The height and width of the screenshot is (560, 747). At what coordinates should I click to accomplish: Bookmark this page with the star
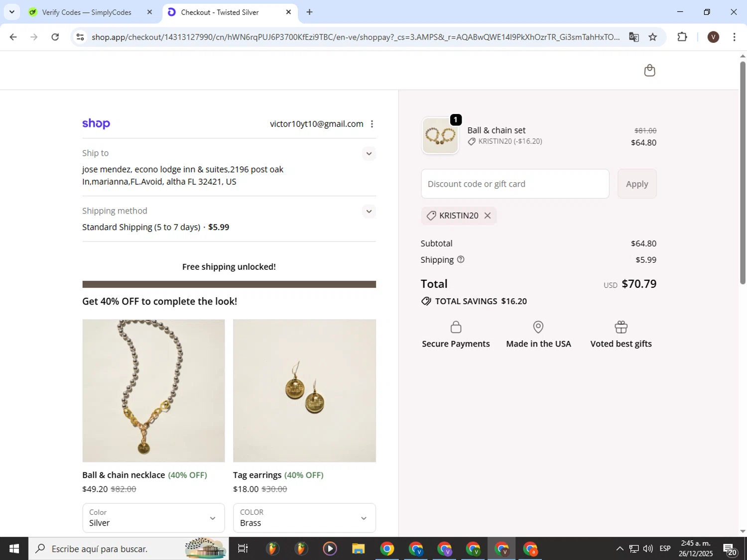pos(653,37)
